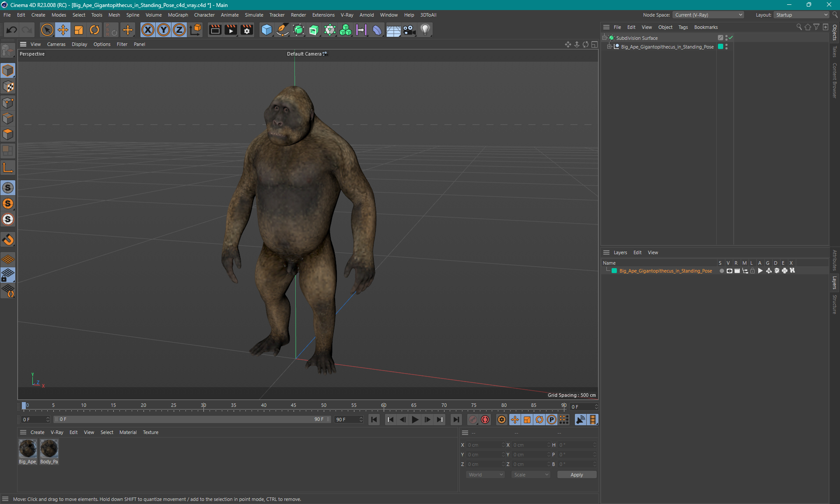The height and width of the screenshot is (504, 840).
Task: Click the Apply button
Action: [x=577, y=475]
